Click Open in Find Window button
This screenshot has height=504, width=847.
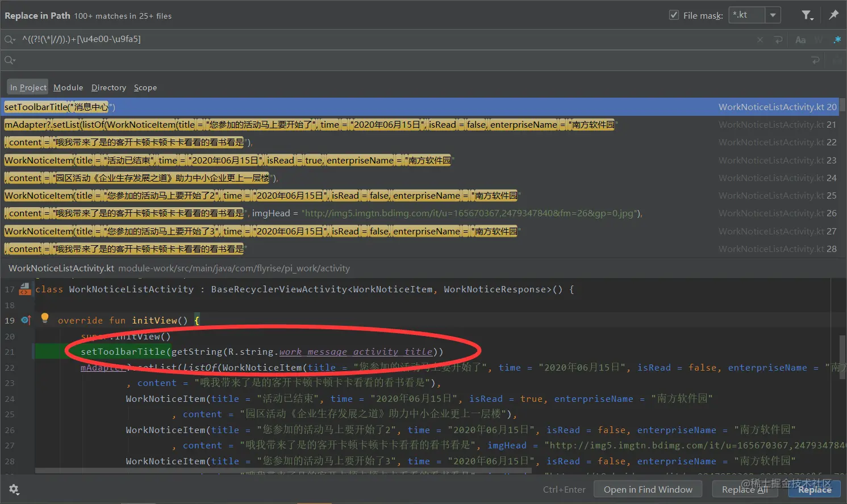coord(648,489)
